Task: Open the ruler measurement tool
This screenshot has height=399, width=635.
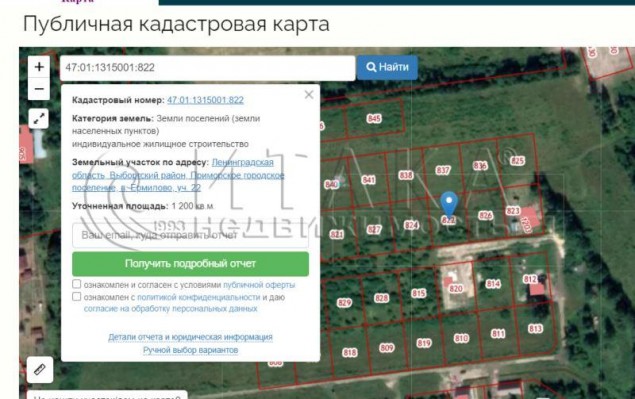Action: [x=40, y=369]
